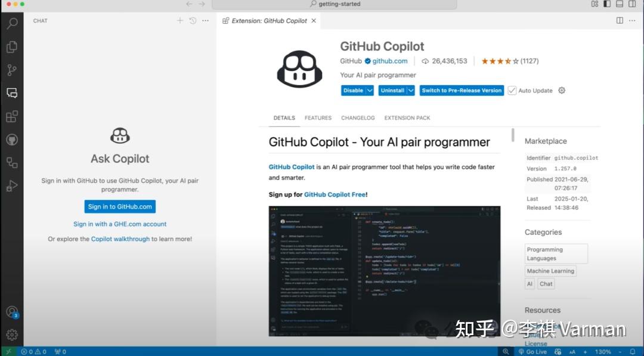
Task: Open notifications bell in status bar
Action: point(633,351)
